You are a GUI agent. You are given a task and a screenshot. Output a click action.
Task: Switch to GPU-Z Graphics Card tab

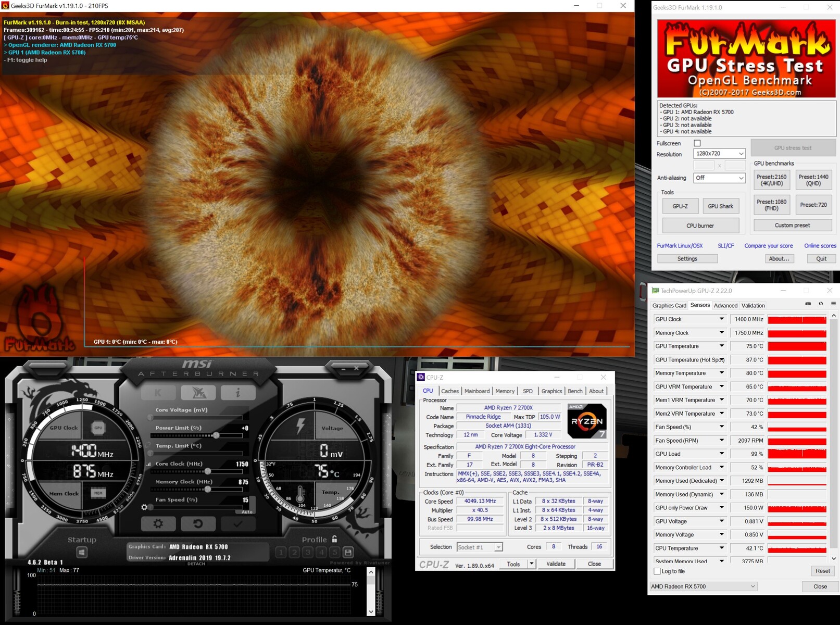(x=669, y=306)
